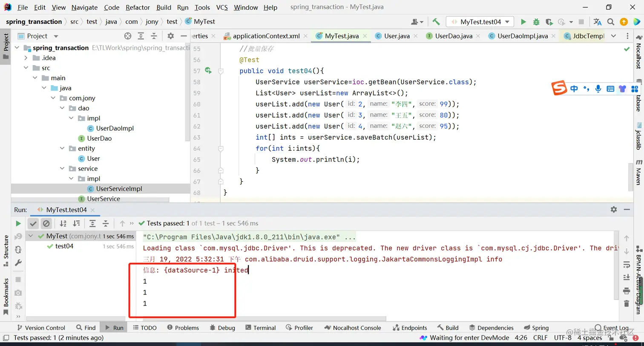Open the wrench icon in Run panel sidebar
Viewport: 644px width, 346px height.
point(18,263)
